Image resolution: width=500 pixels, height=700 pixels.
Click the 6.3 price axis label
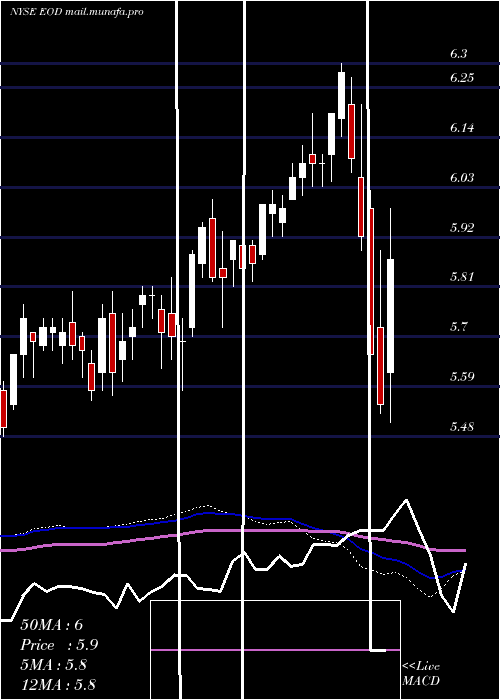point(458,54)
